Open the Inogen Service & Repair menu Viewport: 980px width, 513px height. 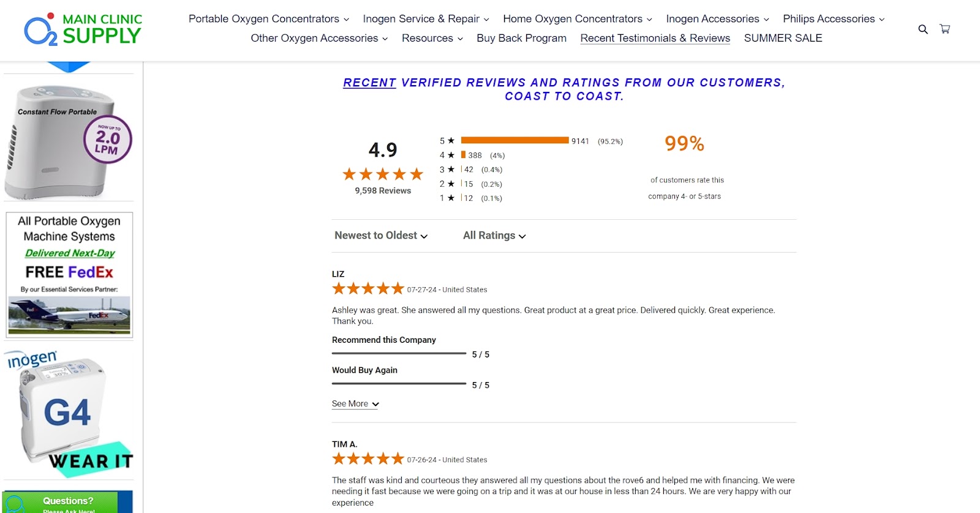(426, 19)
